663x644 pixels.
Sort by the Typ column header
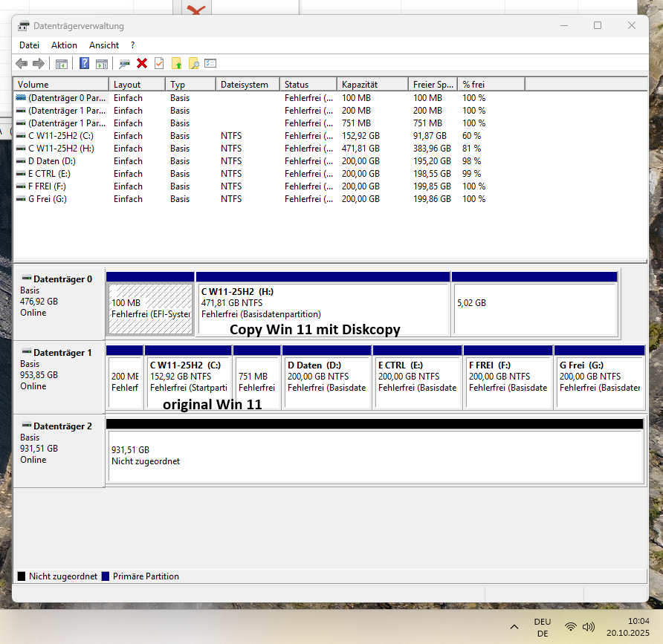click(191, 85)
